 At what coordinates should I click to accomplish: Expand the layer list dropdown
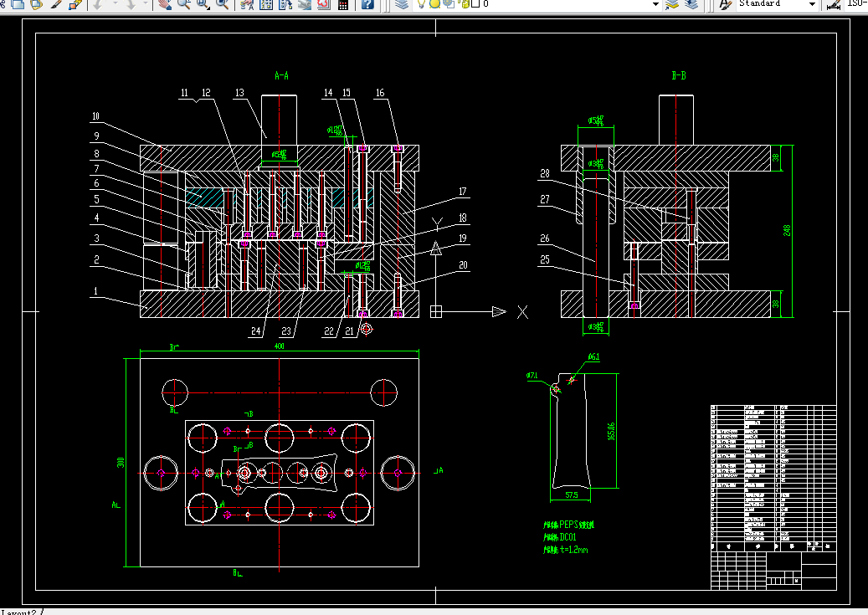[x=655, y=4]
